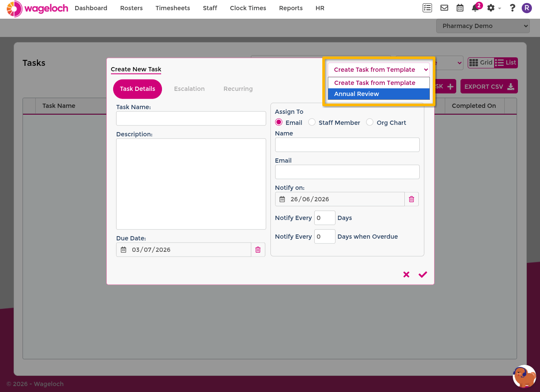
Task: Go to Dashboard menu
Action: (91, 8)
